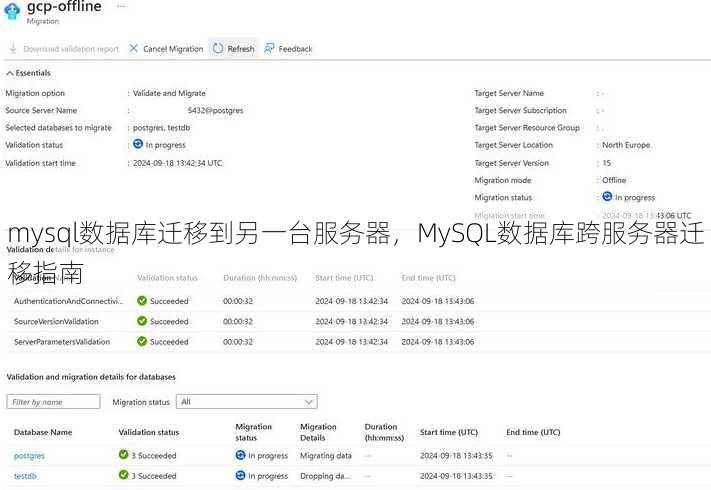Click the testdb row validation check icon
Viewport: 711px width, 490px height.
(x=123, y=475)
